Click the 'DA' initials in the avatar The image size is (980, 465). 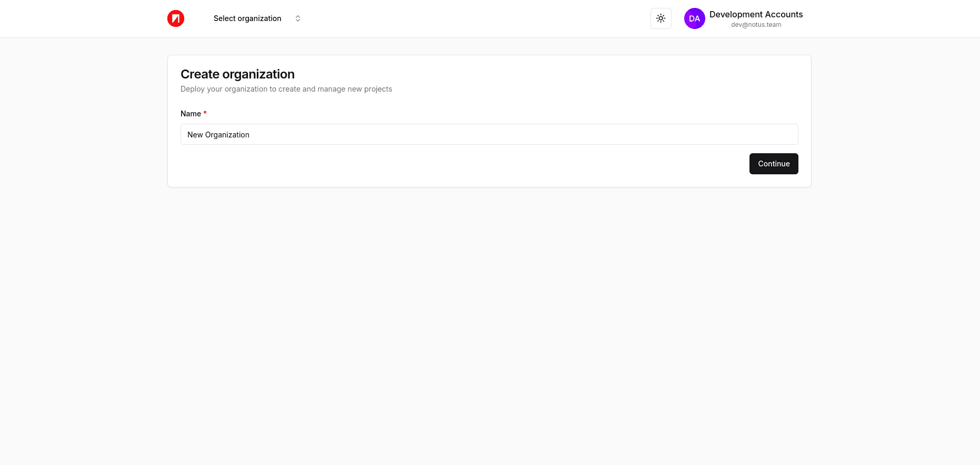(x=694, y=18)
